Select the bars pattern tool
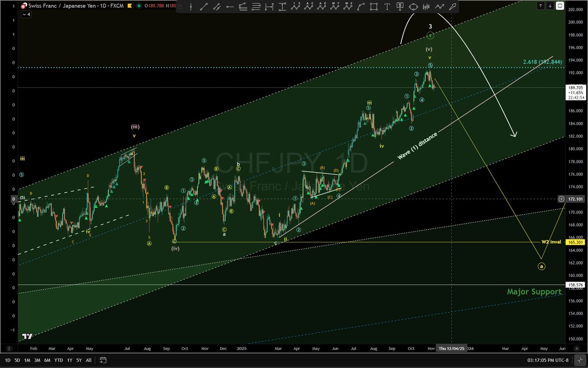588x368 pixels. point(426,7)
